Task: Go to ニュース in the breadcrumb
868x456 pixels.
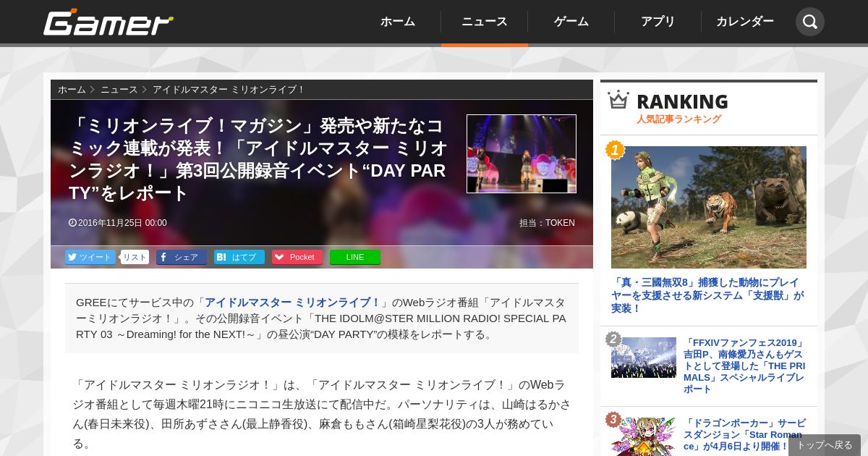Action: [119, 90]
